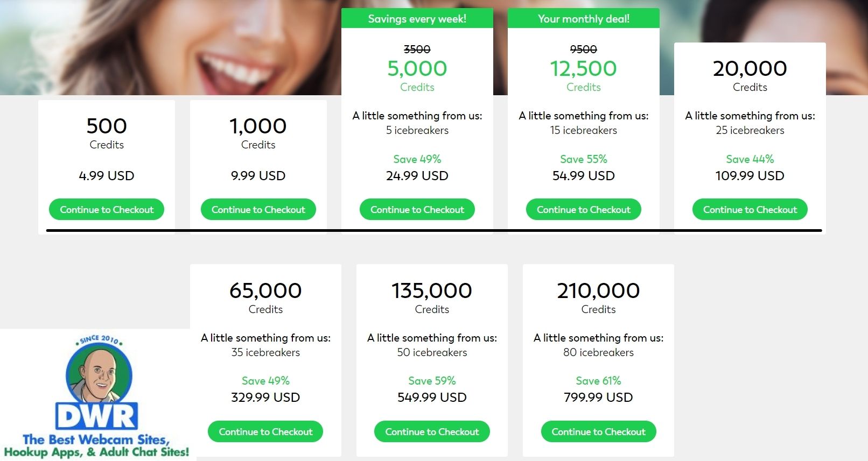868x461 pixels.
Task: Hit Continue to Checkout for 135,000 credits
Action: [432, 432]
